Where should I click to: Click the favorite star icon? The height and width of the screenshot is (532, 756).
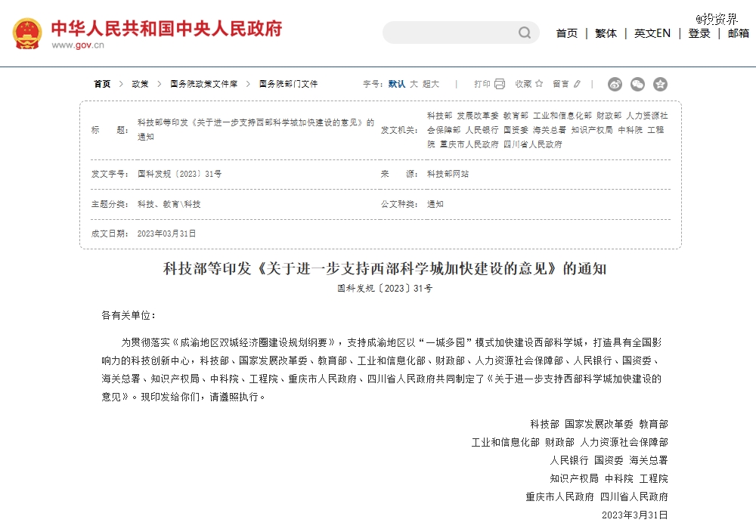pyautogui.click(x=539, y=84)
